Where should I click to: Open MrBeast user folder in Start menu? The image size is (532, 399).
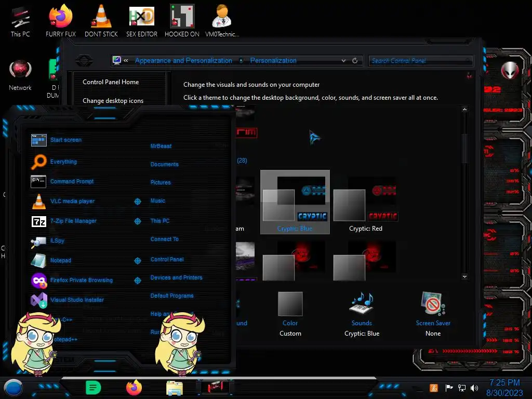pyautogui.click(x=161, y=146)
